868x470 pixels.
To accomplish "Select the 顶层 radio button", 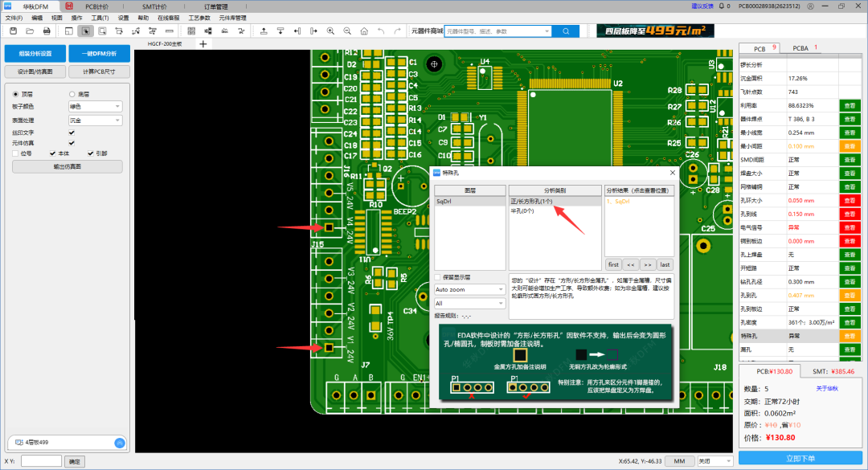I will (15, 94).
